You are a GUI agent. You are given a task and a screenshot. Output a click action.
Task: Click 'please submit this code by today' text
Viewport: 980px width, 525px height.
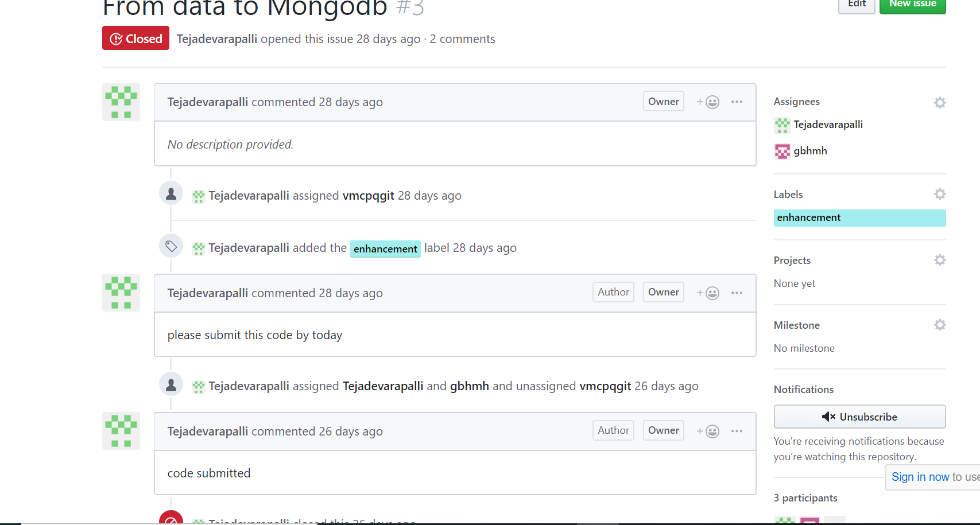click(255, 335)
